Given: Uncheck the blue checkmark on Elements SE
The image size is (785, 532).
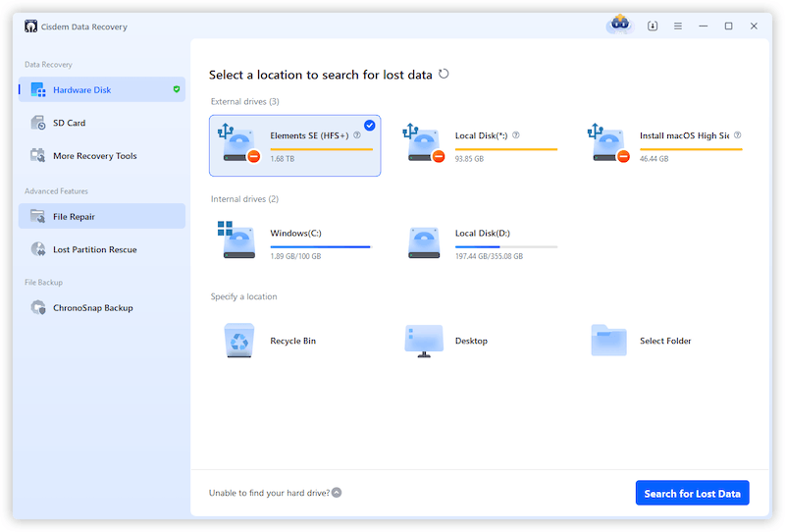Looking at the screenshot, I should tap(370, 126).
